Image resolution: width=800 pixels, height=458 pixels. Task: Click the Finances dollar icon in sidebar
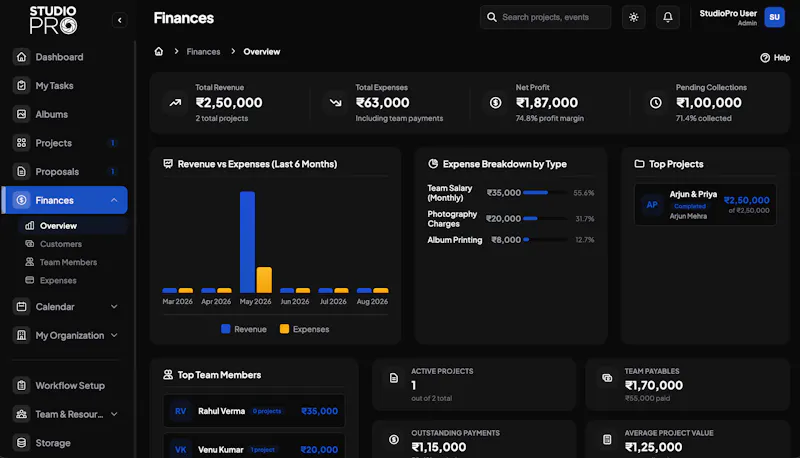[21, 200]
